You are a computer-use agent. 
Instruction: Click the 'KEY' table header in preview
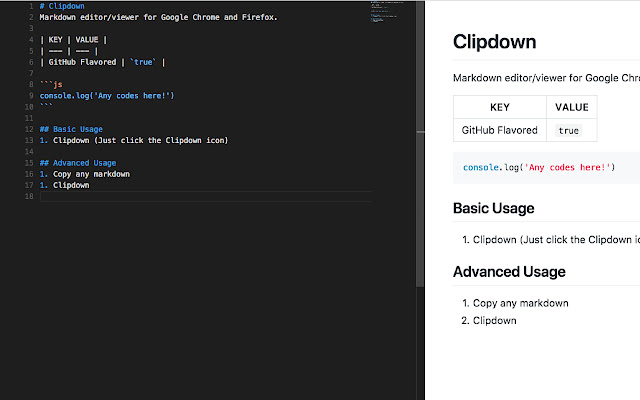[x=500, y=107]
